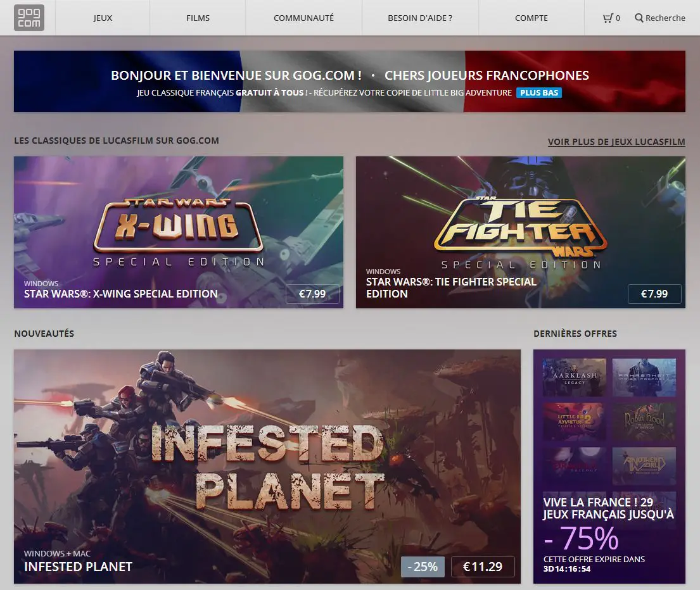Image resolution: width=700 pixels, height=590 pixels.
Task: Open the JEUX menu
Action: (x=103, y=18)
